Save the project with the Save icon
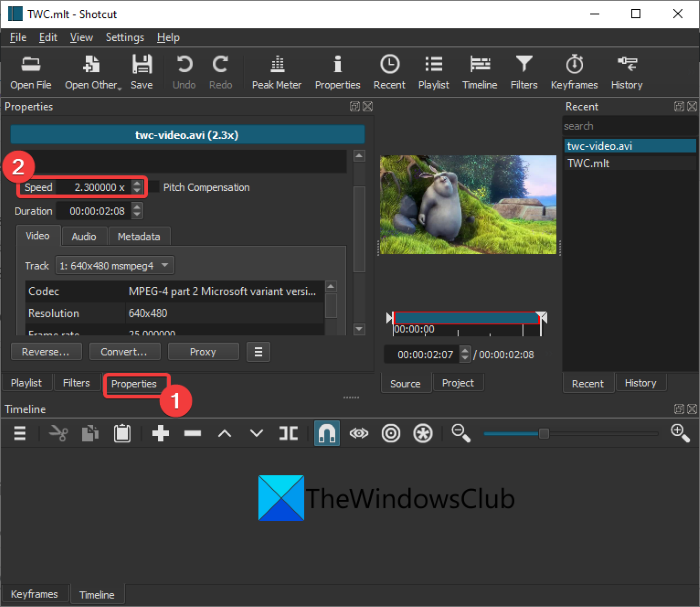Screen dimensions: 700x607 click(142, 72)
